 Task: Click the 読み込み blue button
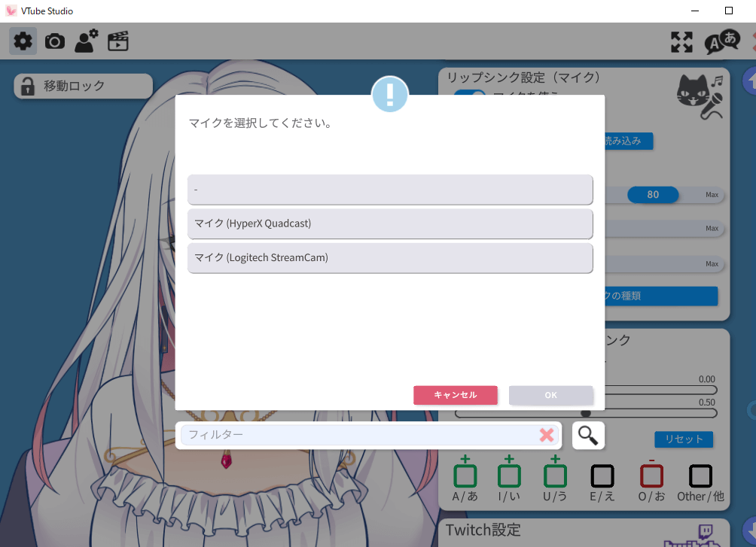(x=629, y=141)
